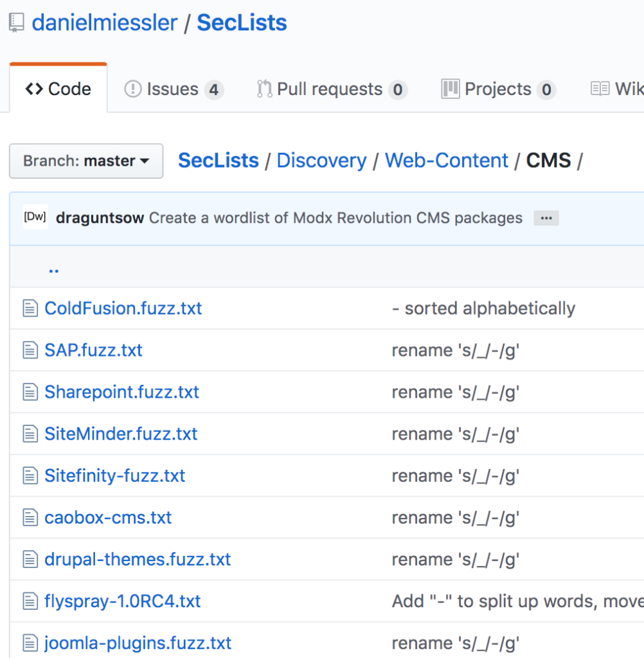This screenshot has width=644, height=658.
Task: Go to the Projects tab
Action: (x=498, y=89)
